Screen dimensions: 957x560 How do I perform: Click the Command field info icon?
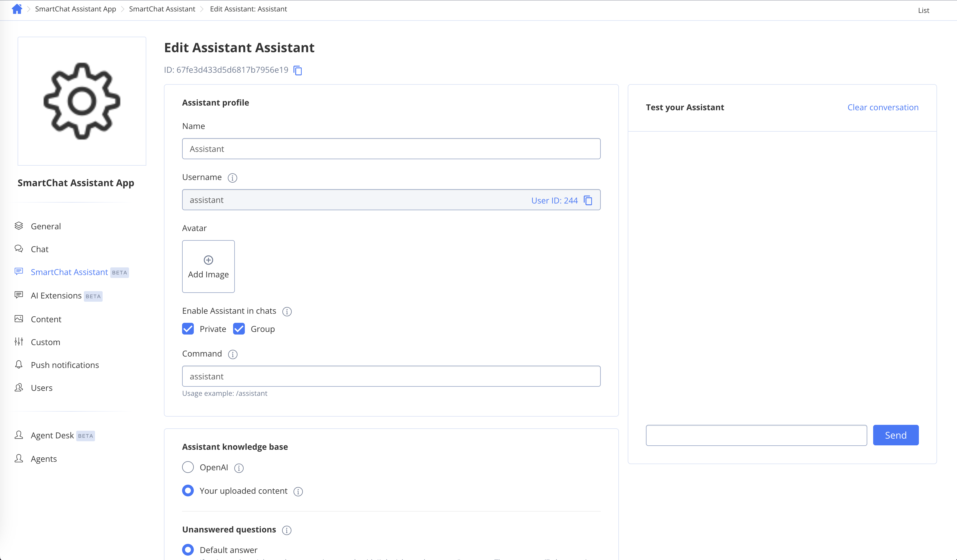[233, 354]
